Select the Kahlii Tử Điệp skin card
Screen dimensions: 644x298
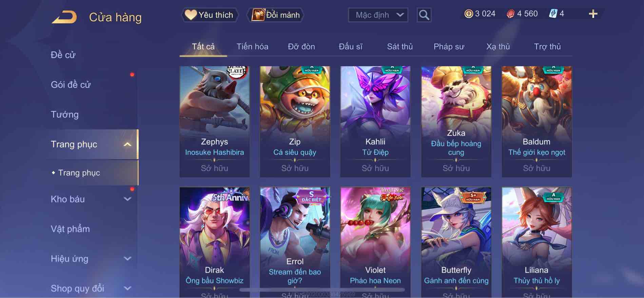coord(375,122)
